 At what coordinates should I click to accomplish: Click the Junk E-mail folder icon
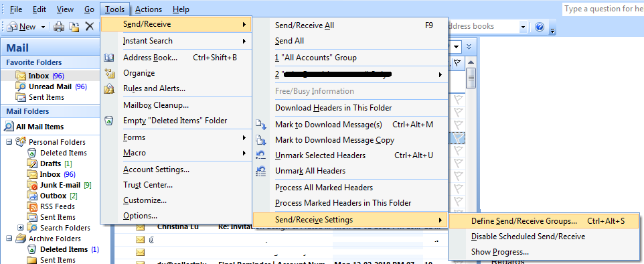coord(32,185)
